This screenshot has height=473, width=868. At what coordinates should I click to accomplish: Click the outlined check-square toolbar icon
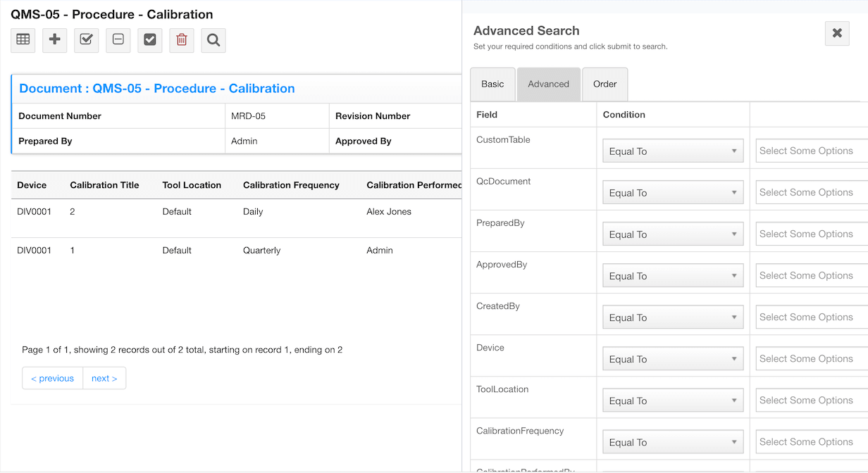tap(86, 40)
